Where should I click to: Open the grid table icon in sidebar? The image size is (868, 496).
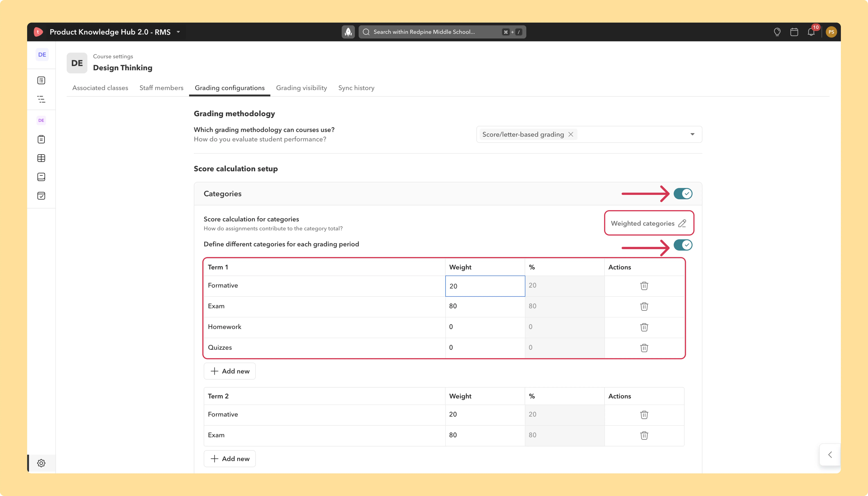pyautogui.click(x=41, y=158)
